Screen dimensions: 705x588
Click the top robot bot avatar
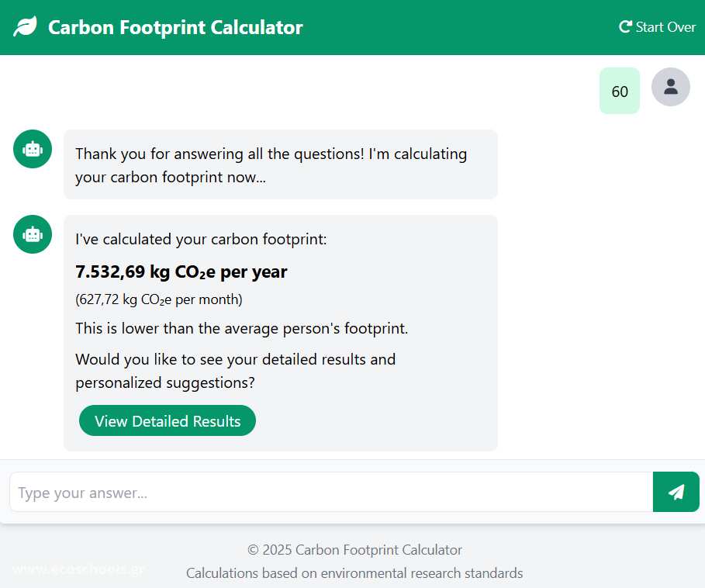tap(33, 149)
